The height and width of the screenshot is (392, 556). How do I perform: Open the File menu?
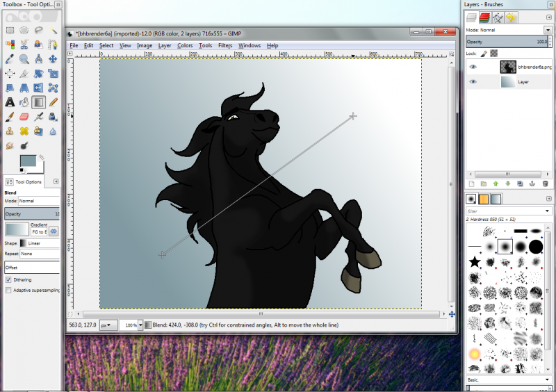(x=74, y=45)
